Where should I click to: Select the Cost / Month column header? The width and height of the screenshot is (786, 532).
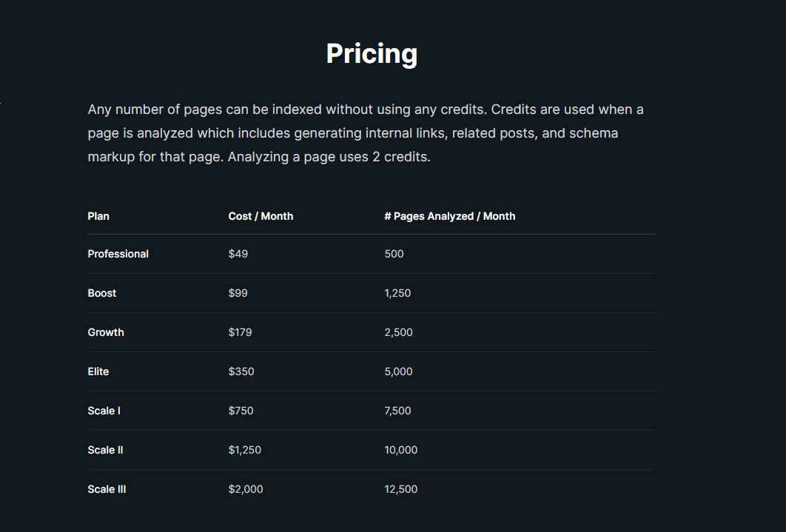[261, 216]
